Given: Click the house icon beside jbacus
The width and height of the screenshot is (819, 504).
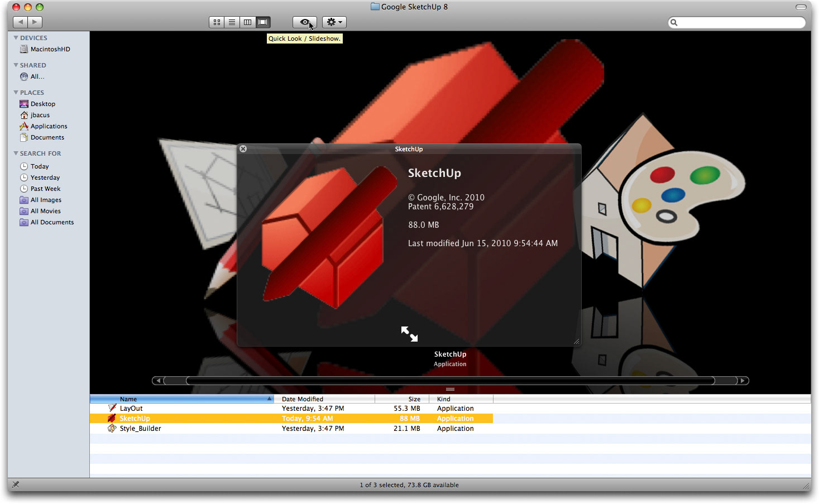Looking at the screenshot, I should click(x=24, y=115).
